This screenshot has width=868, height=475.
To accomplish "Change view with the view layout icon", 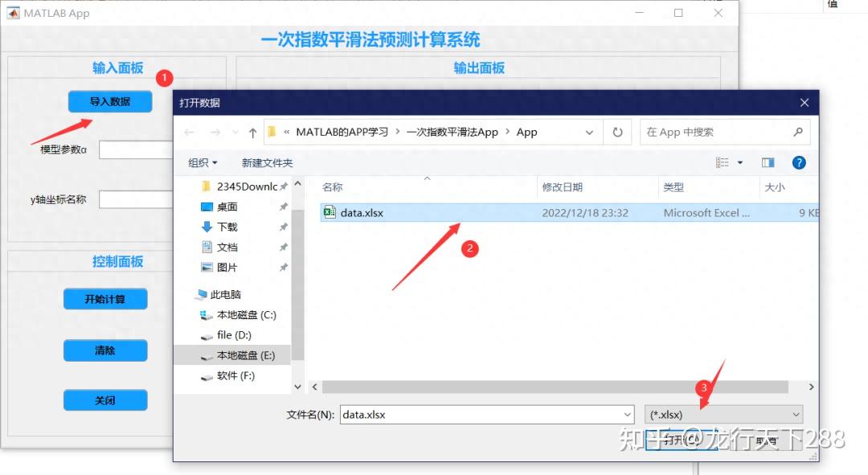I will pyautogui.click(x=723, y=163).
